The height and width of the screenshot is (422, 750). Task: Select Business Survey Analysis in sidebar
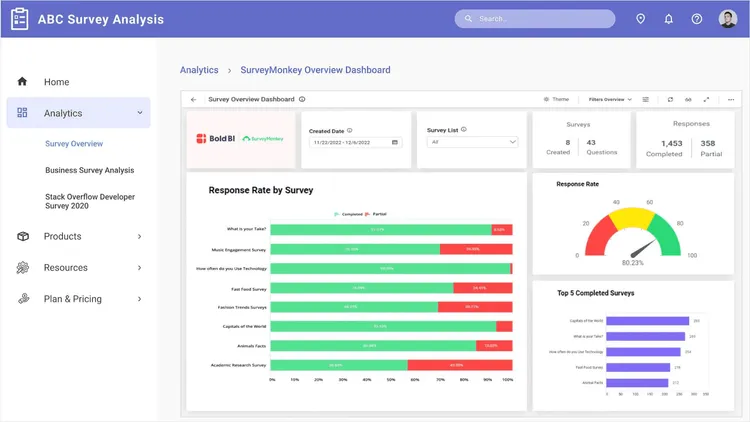click(89, 170)
